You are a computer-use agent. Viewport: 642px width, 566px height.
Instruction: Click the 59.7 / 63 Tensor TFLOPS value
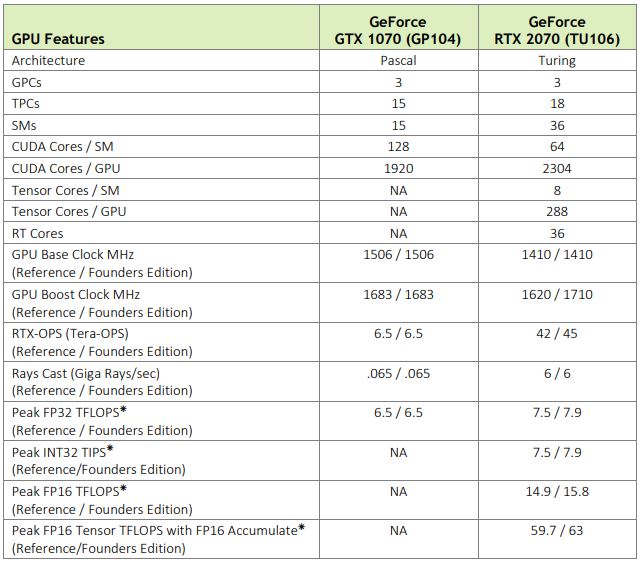[557, 531]
